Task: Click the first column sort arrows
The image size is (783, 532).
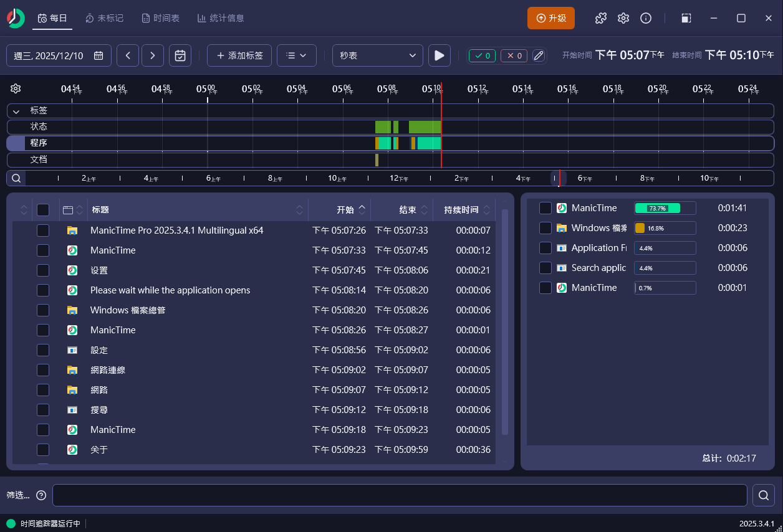Action: tap(24, 210)
